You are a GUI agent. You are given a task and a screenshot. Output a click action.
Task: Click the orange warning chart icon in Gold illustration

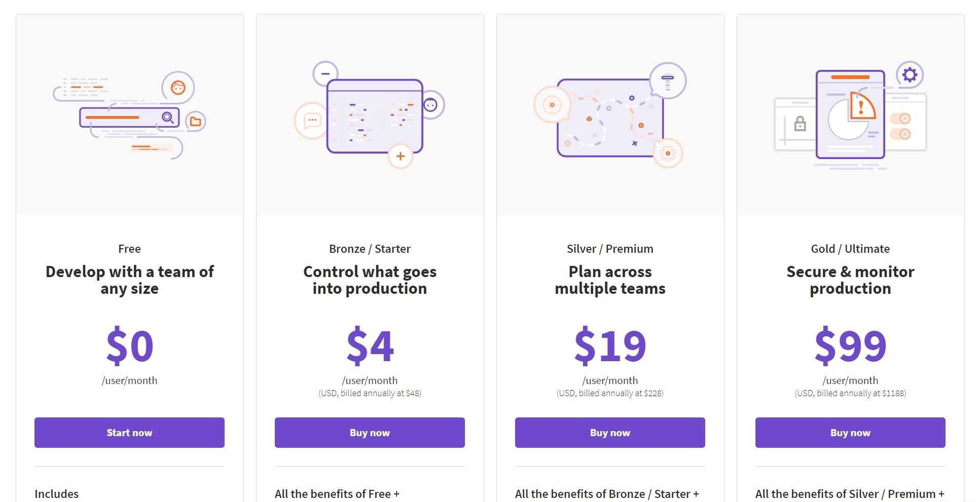pos(861,106)
